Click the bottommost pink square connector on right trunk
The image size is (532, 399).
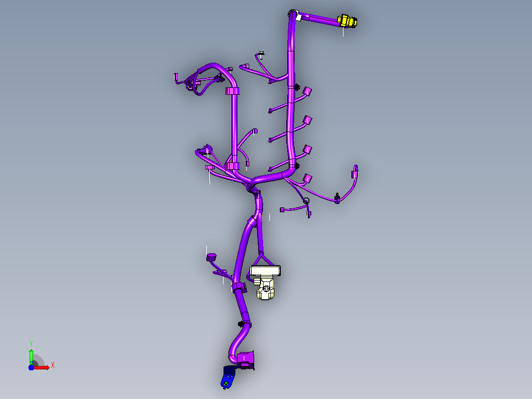tap(307, 178)
